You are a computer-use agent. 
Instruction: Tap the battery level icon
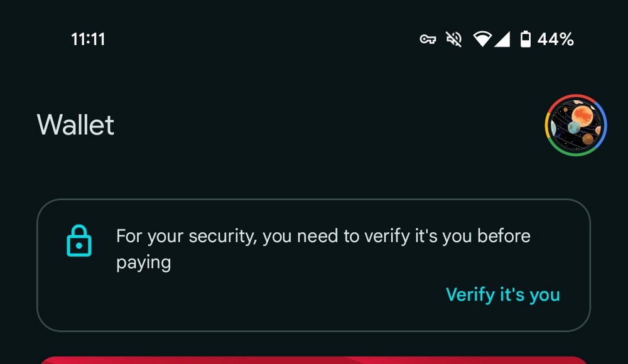click(526, 40)
